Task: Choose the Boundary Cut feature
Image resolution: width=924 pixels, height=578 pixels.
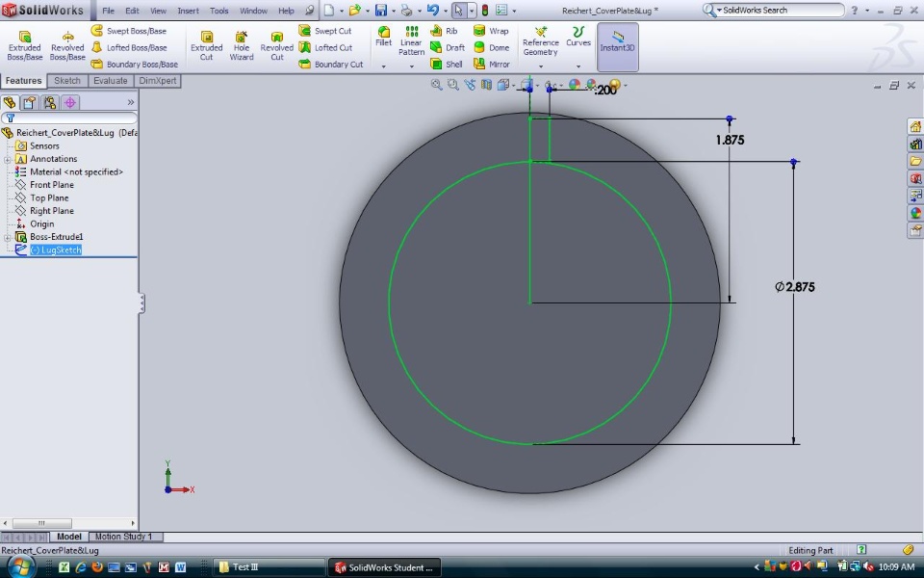Action: tap(330, 64)
